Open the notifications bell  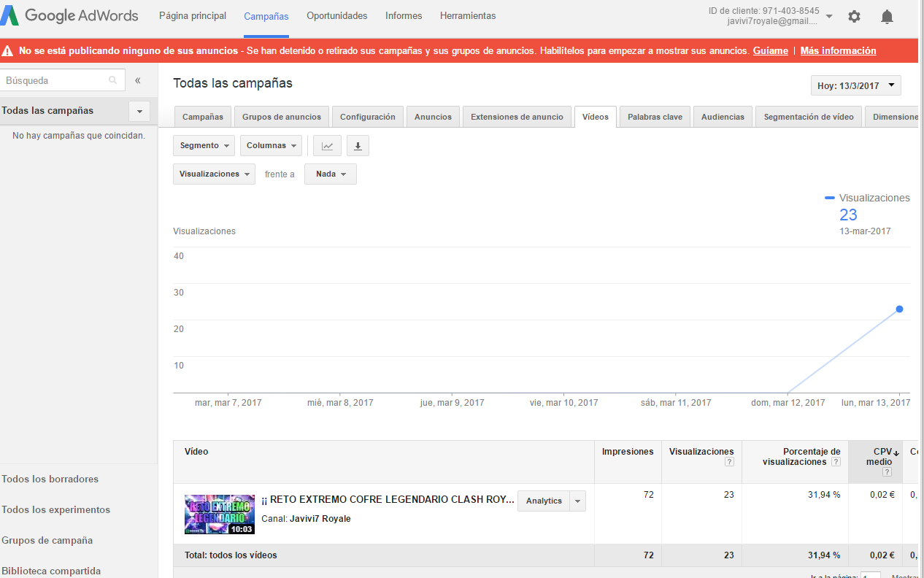pos(887,16)
